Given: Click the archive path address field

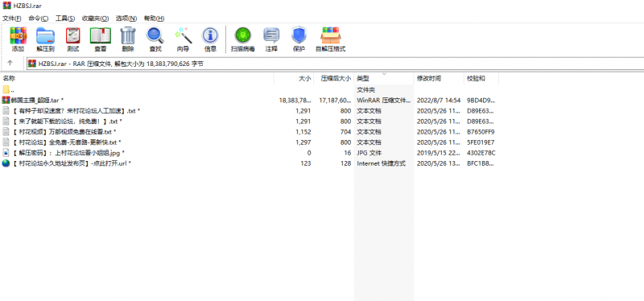Looking at the screenshot, I should click(335, 64).
